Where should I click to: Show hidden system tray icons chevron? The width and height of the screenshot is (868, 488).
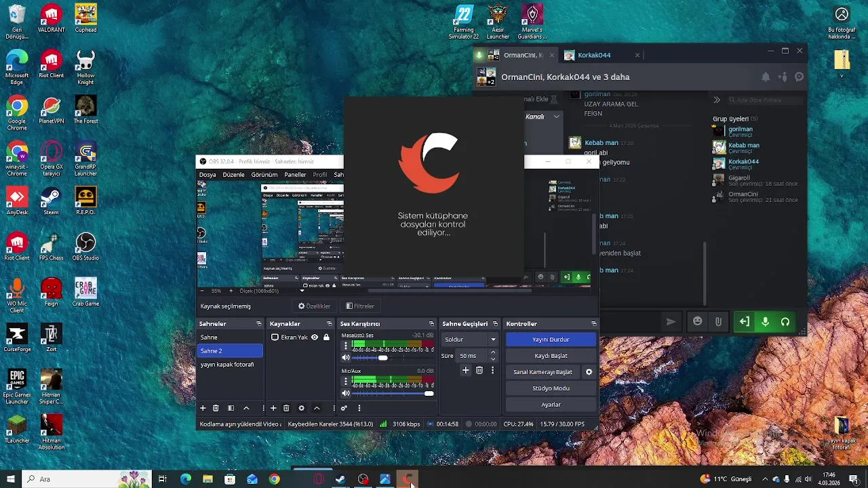pos(765,479)
